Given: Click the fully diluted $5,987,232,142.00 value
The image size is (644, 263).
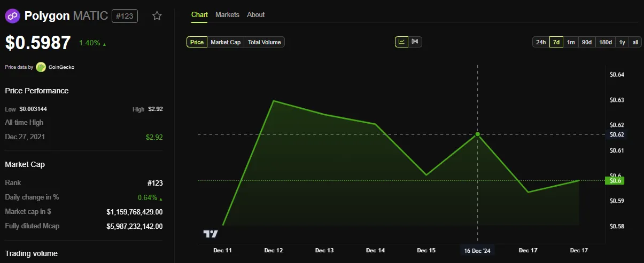Looking at the screenshot, I should (x=135, y=226).
